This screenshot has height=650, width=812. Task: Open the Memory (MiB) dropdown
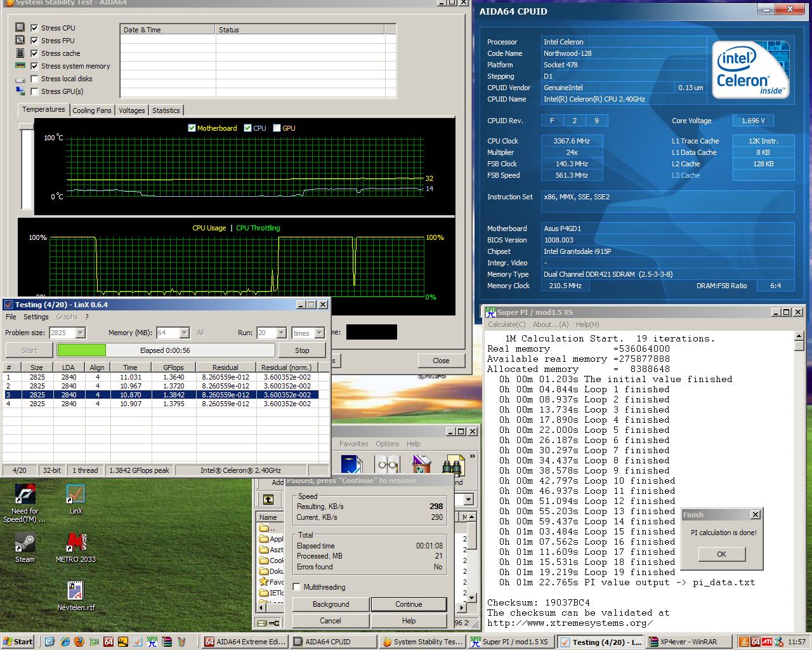pyautogui.click(x=184, y=333)
